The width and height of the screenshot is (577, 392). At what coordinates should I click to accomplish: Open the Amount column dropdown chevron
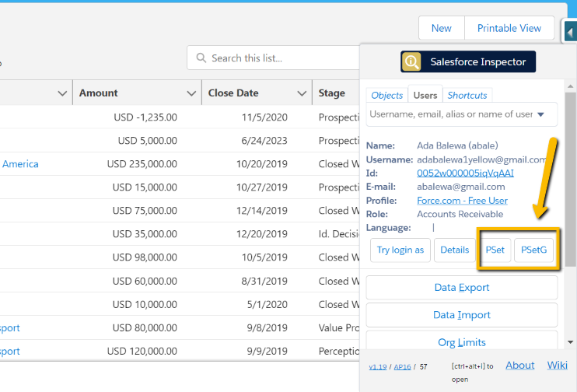(x=191, y=93)
